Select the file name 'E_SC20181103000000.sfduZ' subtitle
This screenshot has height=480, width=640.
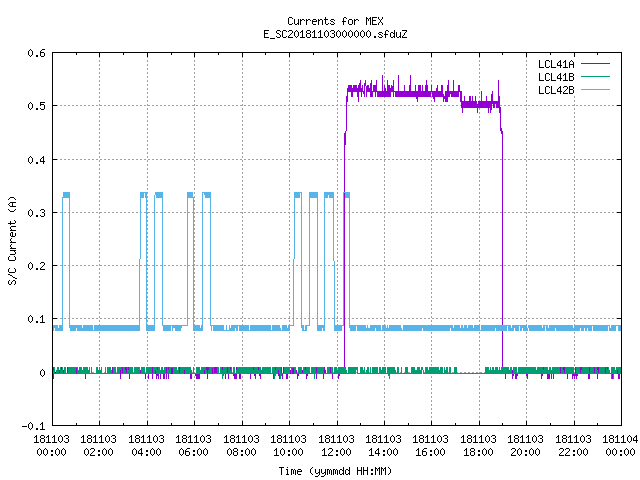tap(335, 34)
